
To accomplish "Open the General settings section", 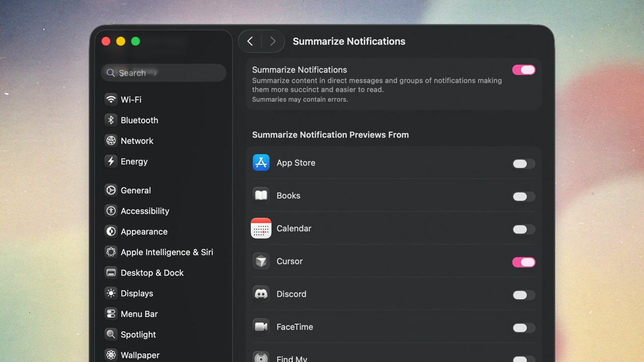I will (135, 190).
